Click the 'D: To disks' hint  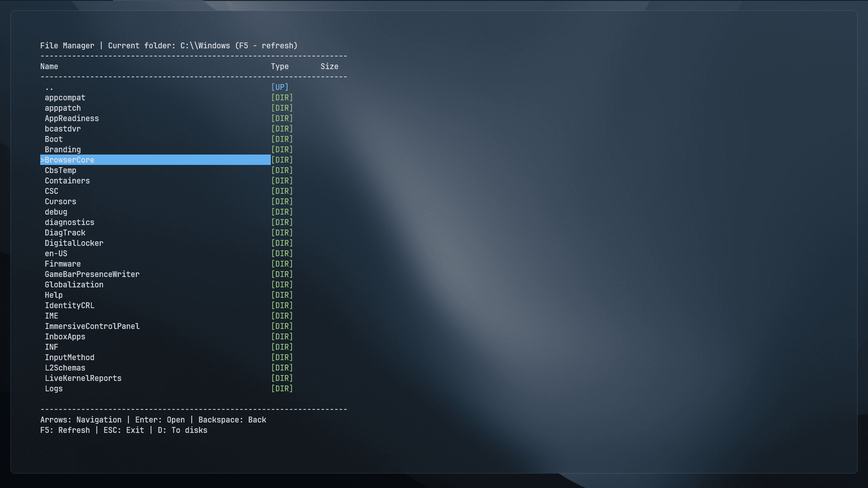(183, 430)
